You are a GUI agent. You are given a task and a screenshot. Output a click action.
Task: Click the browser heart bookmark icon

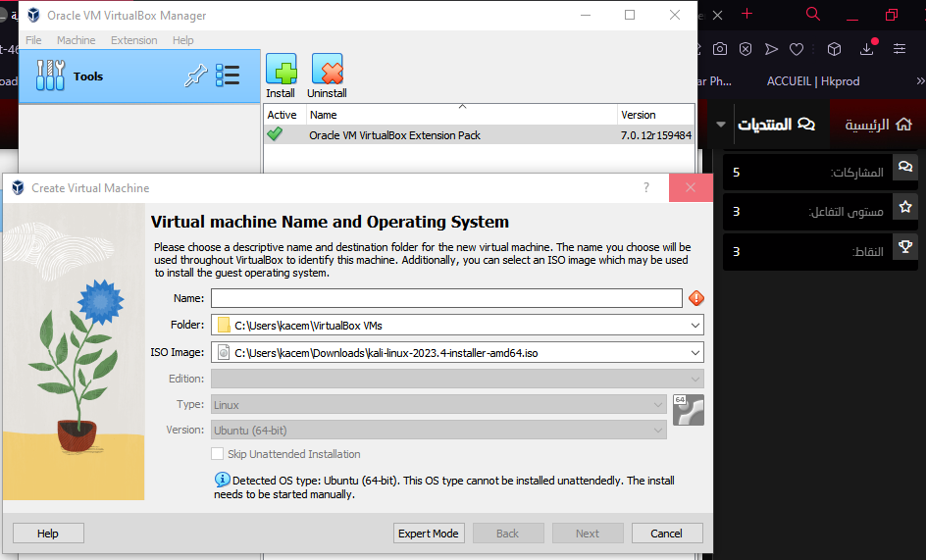797,49
